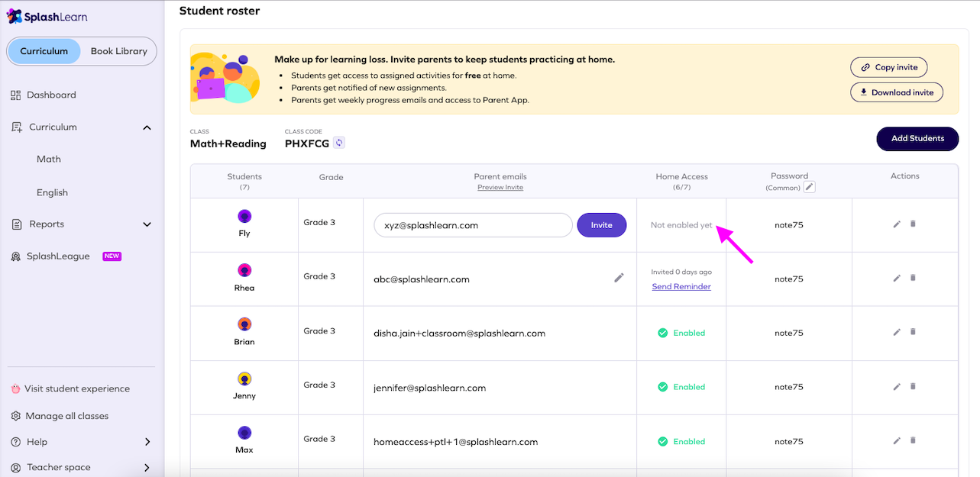Click Jenny's avatar
This screenshot has width=980, height=477.
click(x=244, y=379)
